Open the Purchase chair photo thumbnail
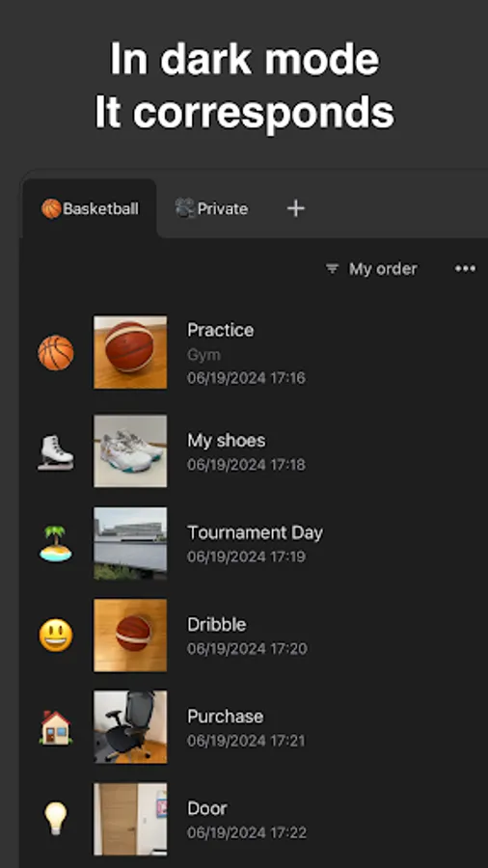 click(130, 727)
